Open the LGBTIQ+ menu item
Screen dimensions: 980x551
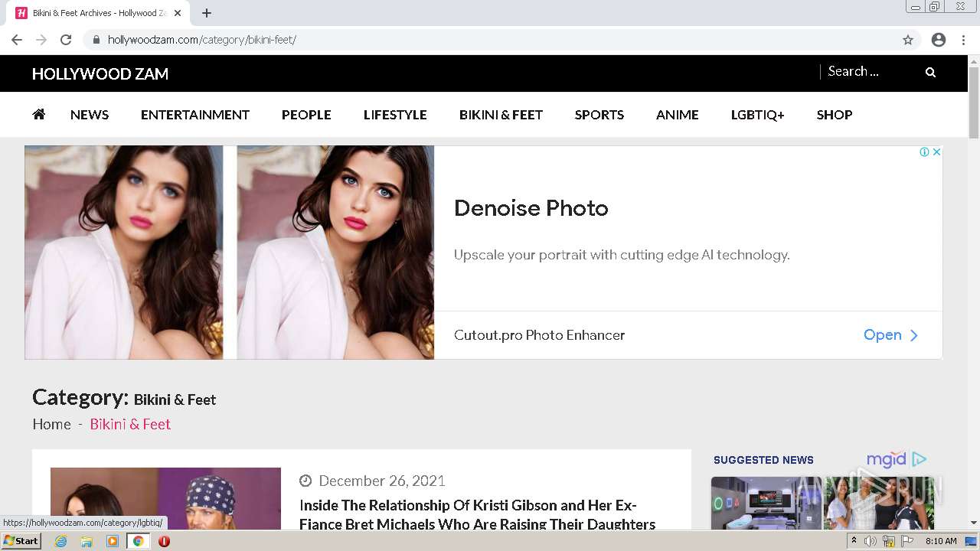758,115
